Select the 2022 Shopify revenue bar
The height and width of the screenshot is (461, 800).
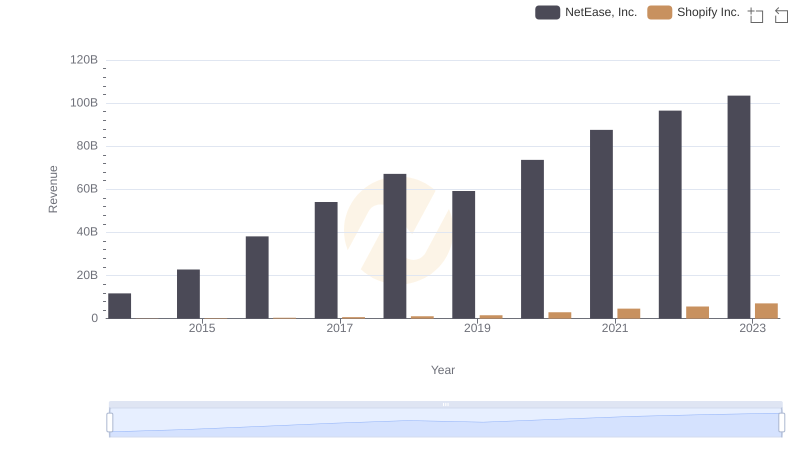(x=697, y=313)
